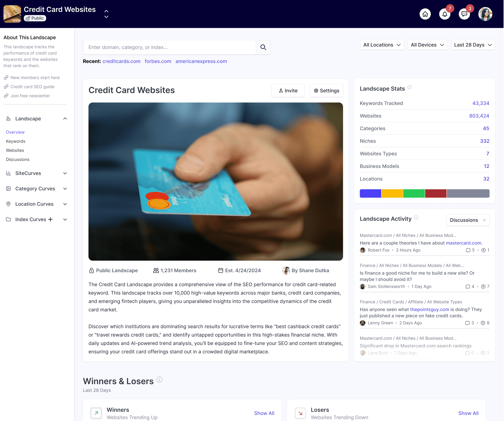Open the Last 28 Days dropdown
The width and height of the screenshot is (504, 421).
[x=473, y=45]
